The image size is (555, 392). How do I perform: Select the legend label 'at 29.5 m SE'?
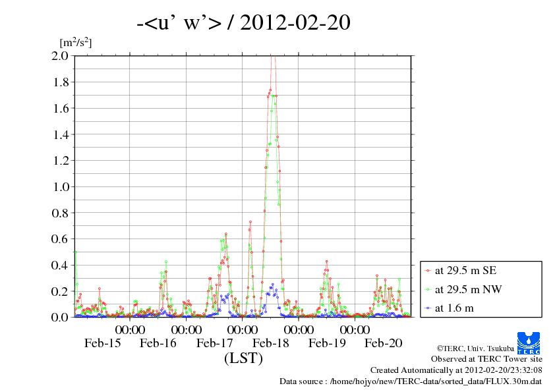click(x=465, y=271)
